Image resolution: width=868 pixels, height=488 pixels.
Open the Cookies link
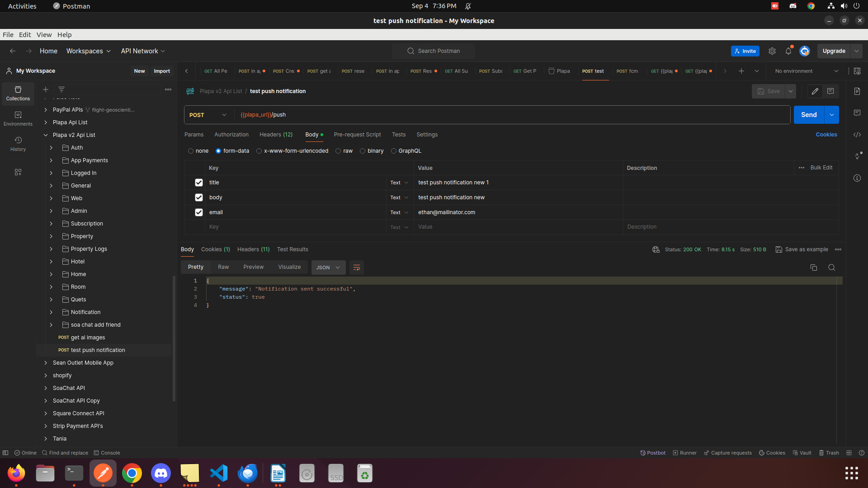[826, 135]
